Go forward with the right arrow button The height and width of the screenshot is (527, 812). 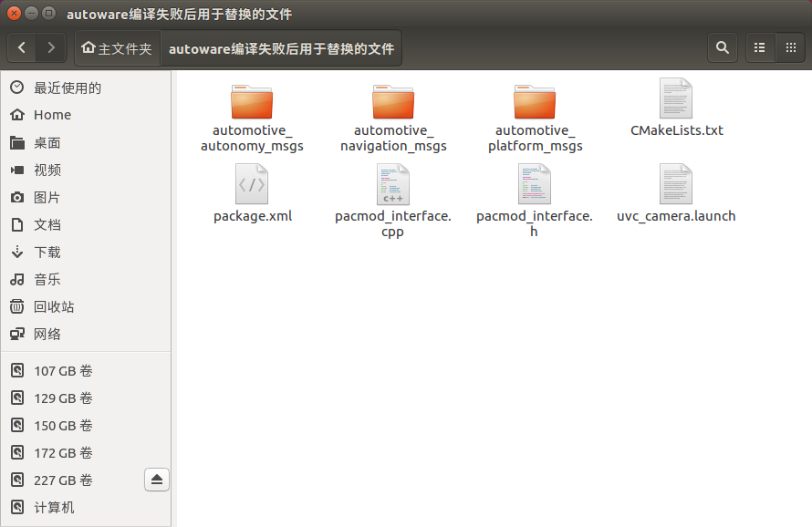pos(51,48)
